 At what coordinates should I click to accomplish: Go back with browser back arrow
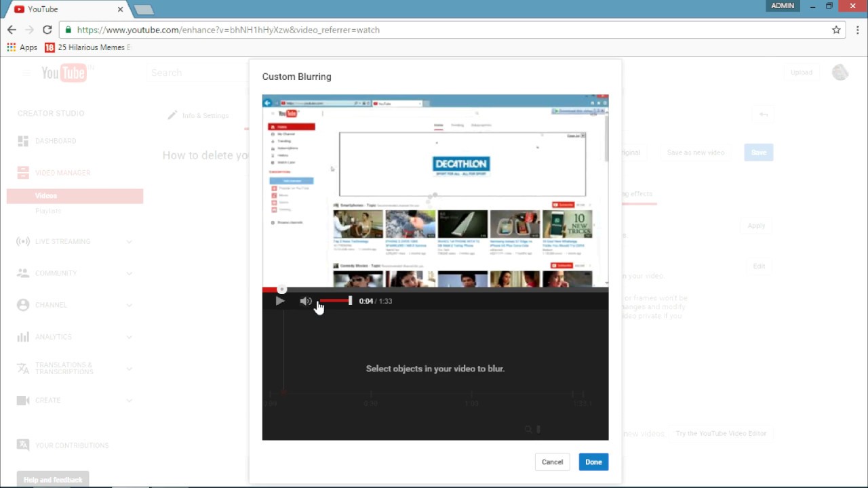click(x=12, y=30)
